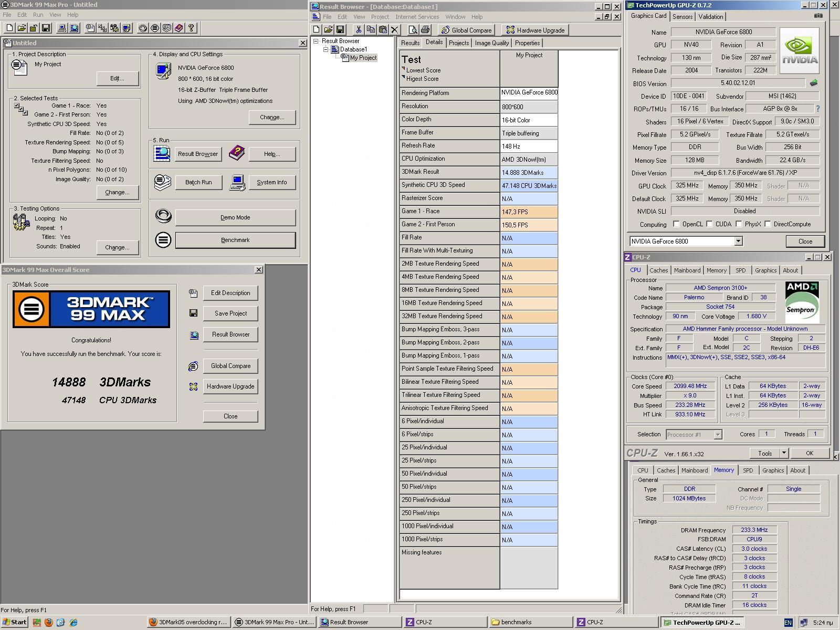
Task: Click Batch Run icon in 3DMark toolbar
Action: pyautogui.click(x=167, y=28)
